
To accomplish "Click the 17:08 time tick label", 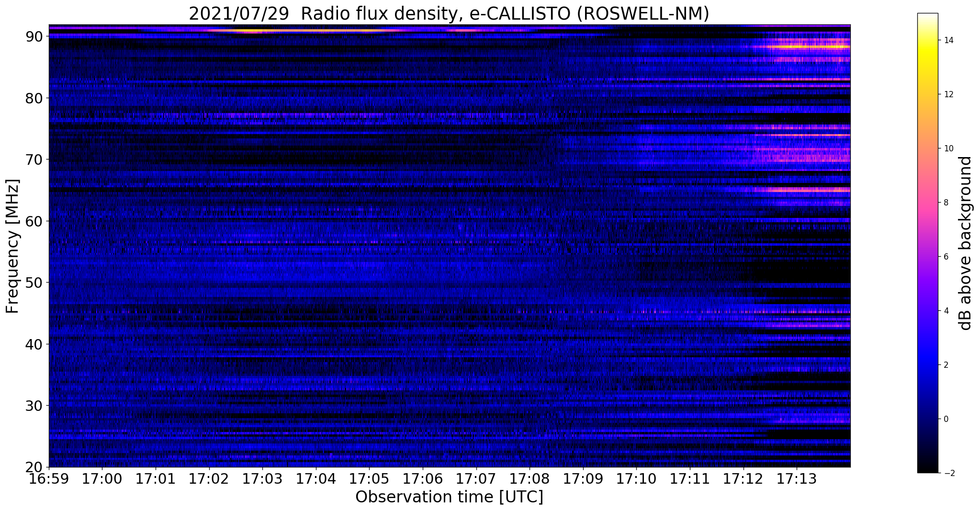I will [x=529, y=478].
